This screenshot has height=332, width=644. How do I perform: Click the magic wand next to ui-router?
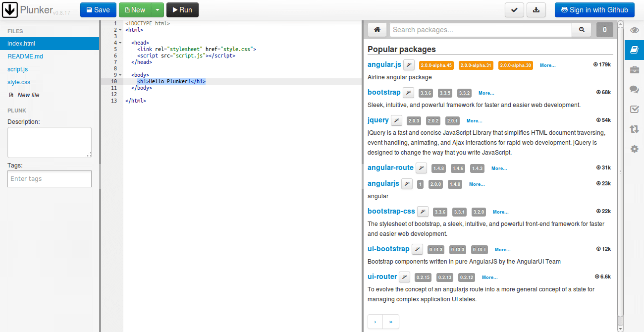pyautogui.click(x=405, y=277)
